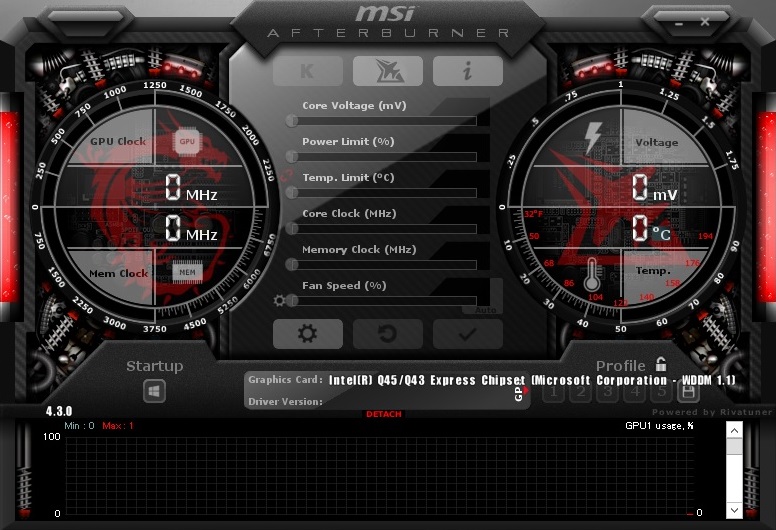Click the GPU Clock label

pos(118,142)
